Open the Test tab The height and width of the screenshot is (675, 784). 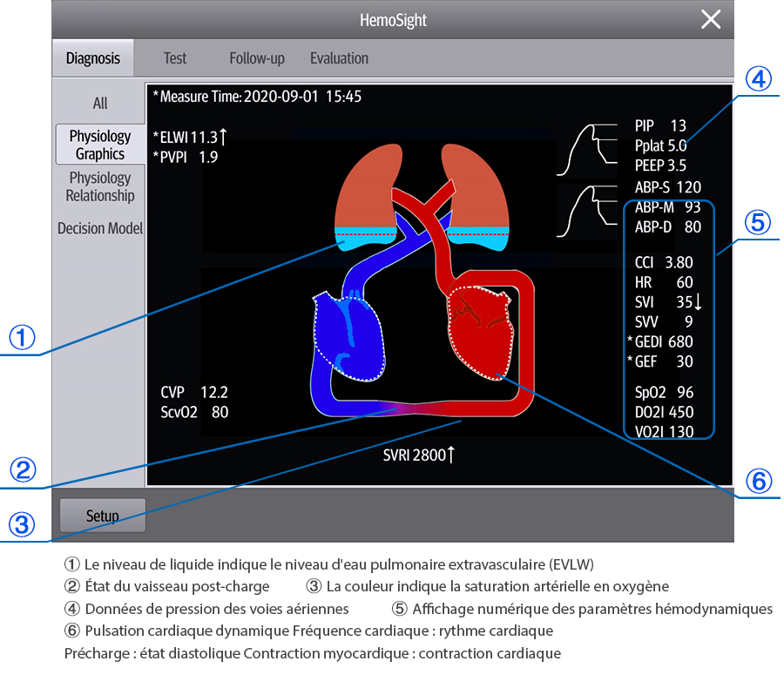[175, 58]
